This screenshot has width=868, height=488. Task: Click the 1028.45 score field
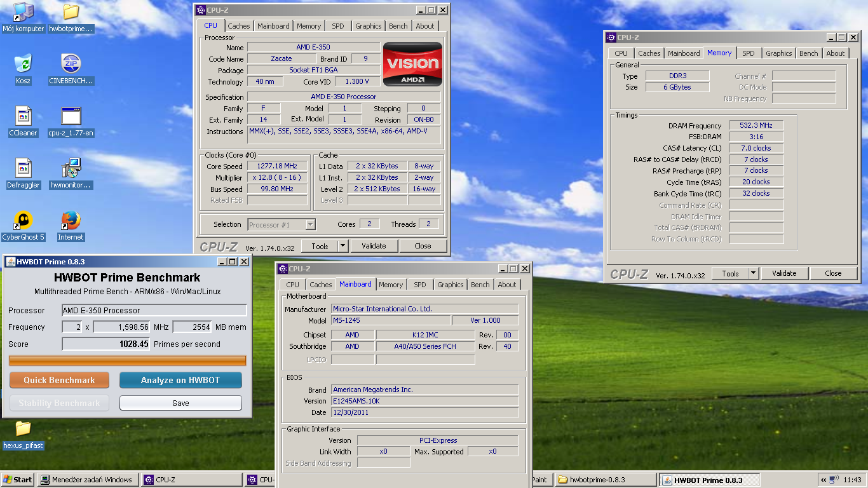(x=106, y=344)
